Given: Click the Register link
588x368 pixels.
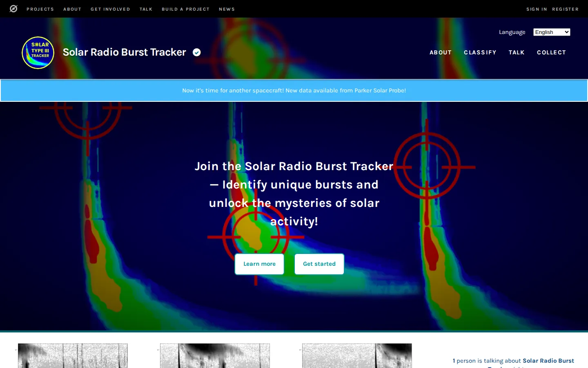Looking at the screenshot, I should (x=565, y=9).
